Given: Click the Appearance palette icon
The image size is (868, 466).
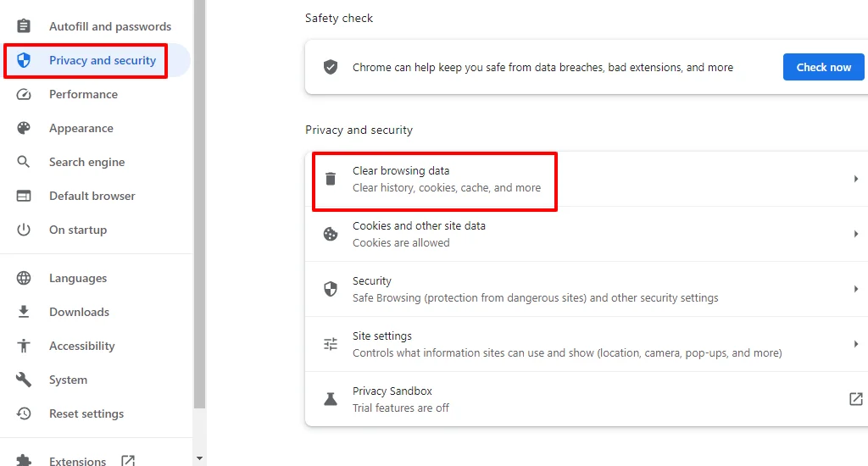Looking at the screenshot, I should pyautogui.click(x=23, y=128).
